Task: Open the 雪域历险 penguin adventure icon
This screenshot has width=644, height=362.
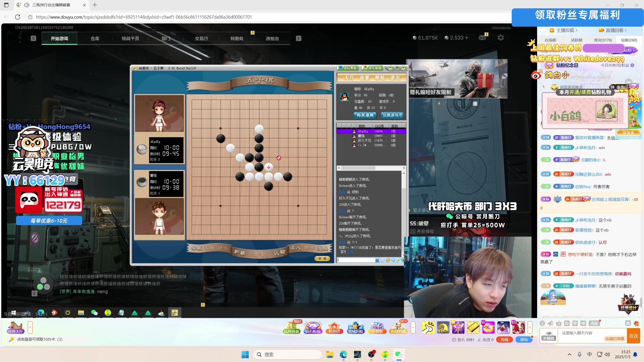Action: pyautogui.click(x=355, y=327)
